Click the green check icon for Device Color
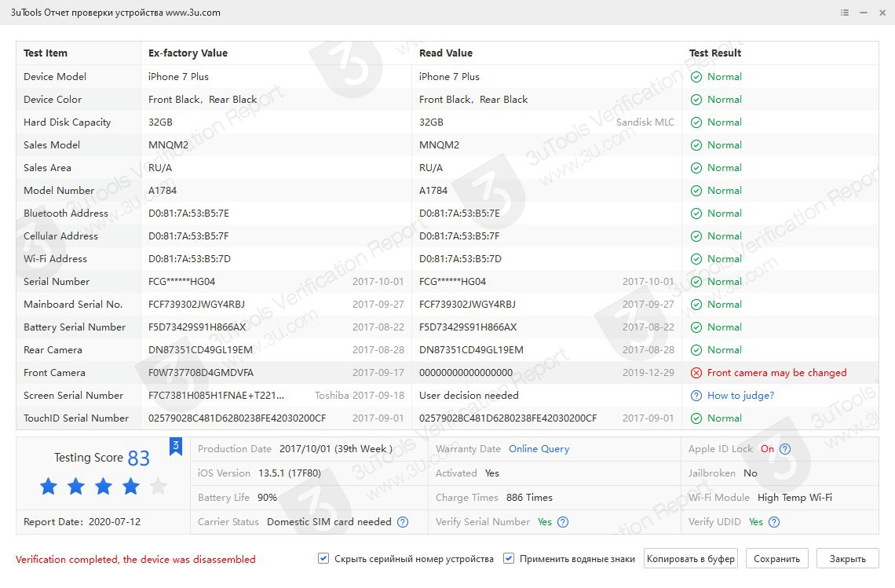The width and height of the screenshot is (895, 588). (696, 100)
